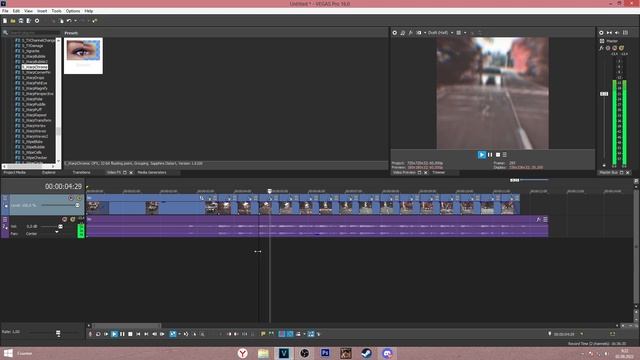
Task: Pause playback in the timeline transport
Action: 122,334
